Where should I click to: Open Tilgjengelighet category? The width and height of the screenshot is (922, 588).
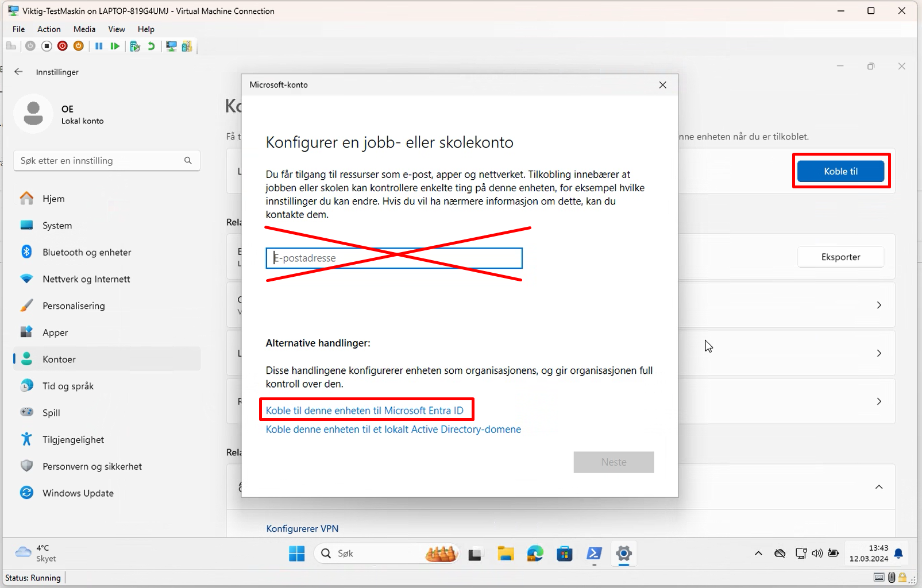107,440
